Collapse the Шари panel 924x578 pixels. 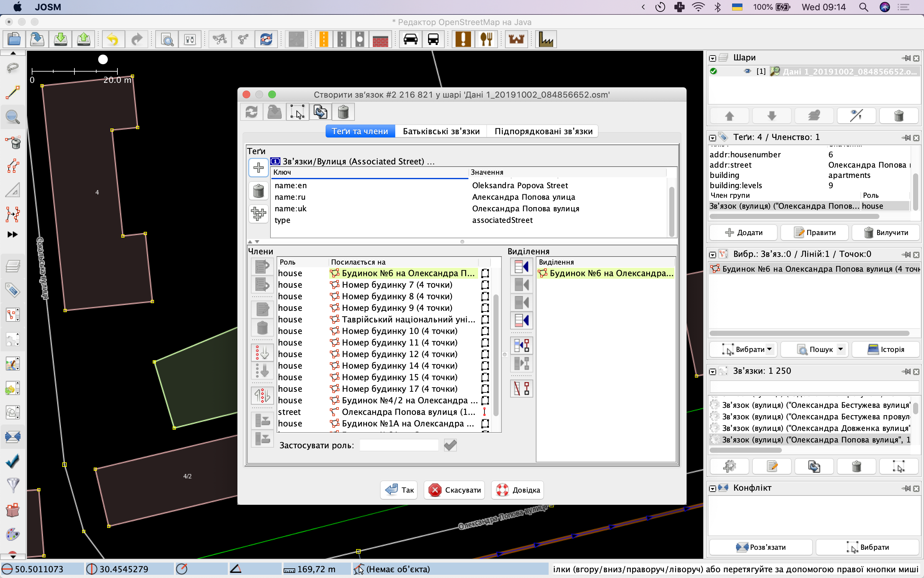click(x=713, y=58)
